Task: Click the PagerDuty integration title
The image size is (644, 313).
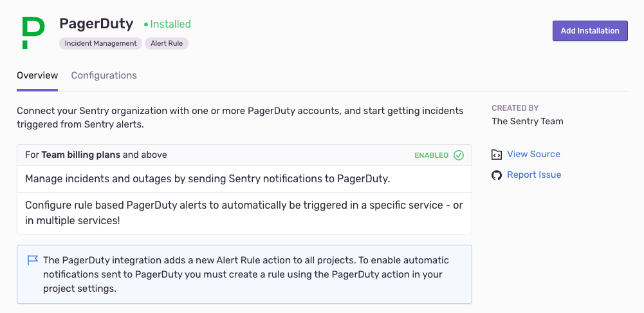Action: pos(97,24)
